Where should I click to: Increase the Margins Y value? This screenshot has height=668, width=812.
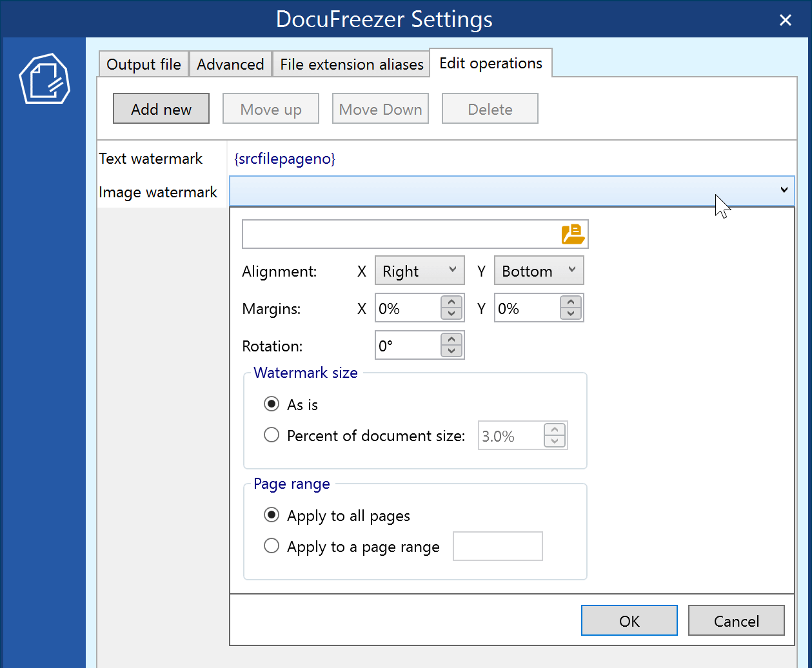pyautogui.click(x=571, y=302)
